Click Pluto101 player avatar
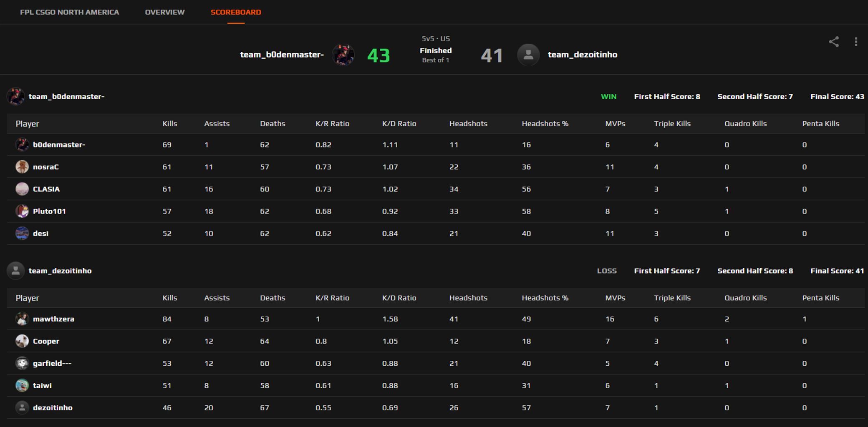The image size is (868, 427). (x=22, y=211)
